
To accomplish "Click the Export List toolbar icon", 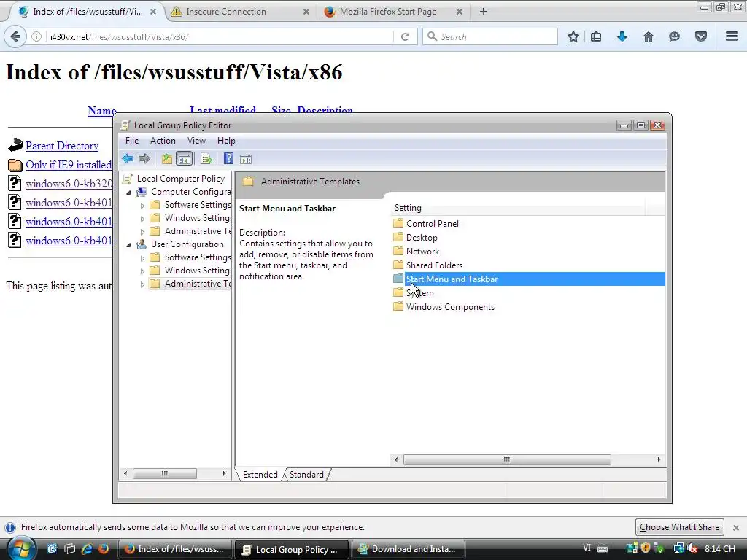I will [206, 158].
